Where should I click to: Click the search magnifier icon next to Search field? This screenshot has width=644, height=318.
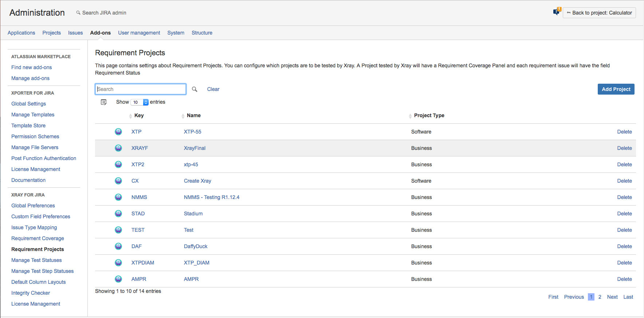click(x=195, y=89)
